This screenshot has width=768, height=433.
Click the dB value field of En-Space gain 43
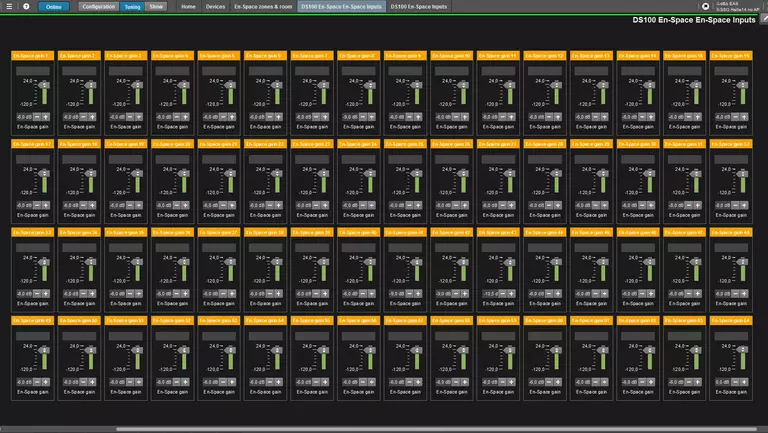[490, 293]
